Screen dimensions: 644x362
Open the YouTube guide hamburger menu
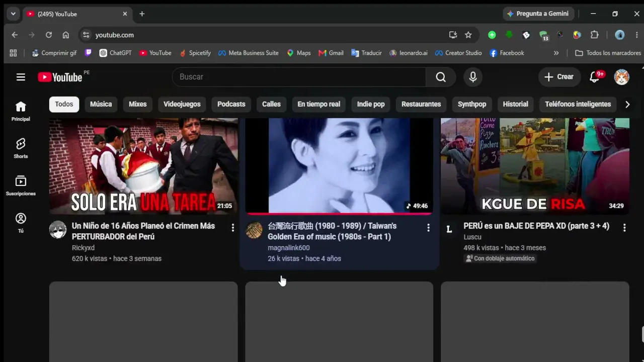click(x=21, y=77)
